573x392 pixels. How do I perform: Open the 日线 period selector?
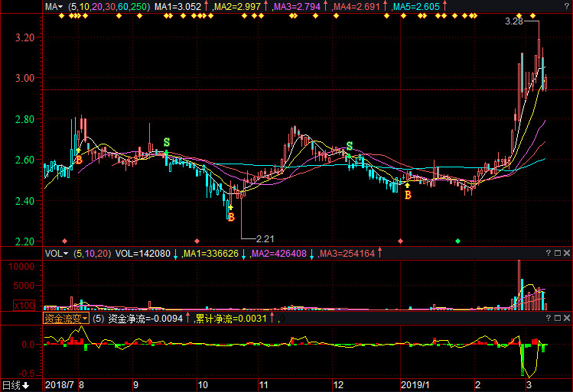coord(16,385)
